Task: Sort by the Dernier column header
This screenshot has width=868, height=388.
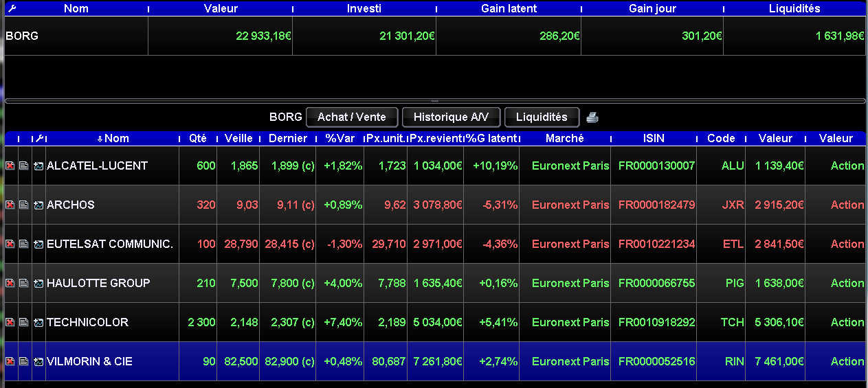Action: [x=288, y=139]
